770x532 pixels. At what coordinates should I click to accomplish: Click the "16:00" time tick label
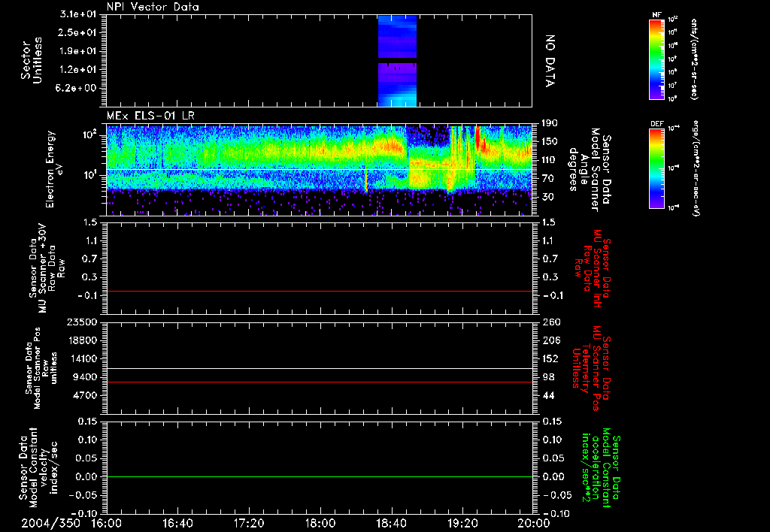(x=107, y=524)
